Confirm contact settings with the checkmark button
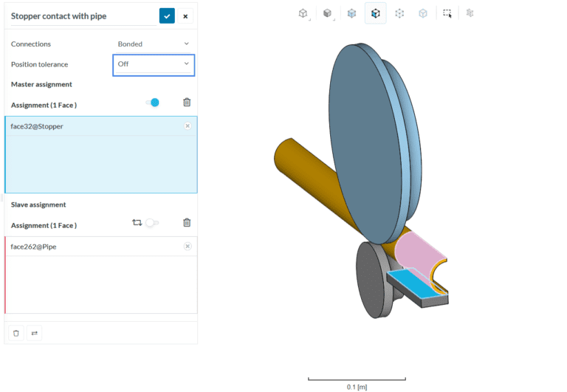The image size is (567, 392). [x=167, y=16]
